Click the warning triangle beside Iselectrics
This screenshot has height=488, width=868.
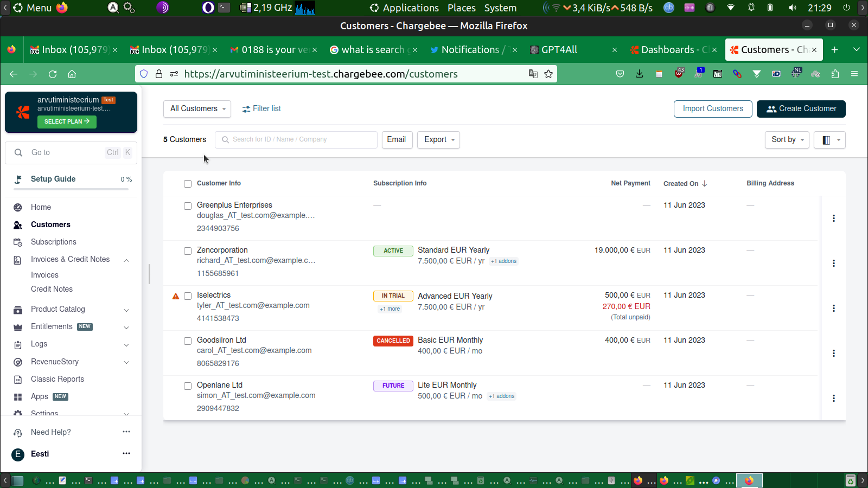176,296
